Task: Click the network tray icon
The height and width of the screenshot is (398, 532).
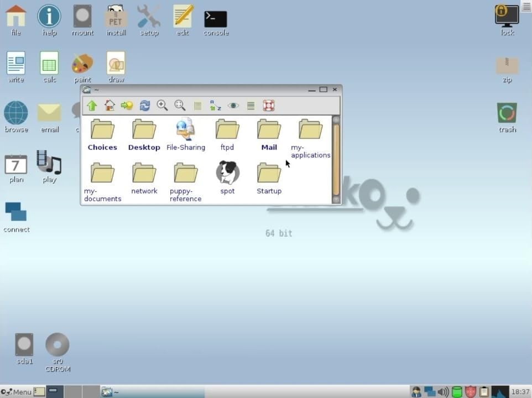Action: click(x=430, y=392)
